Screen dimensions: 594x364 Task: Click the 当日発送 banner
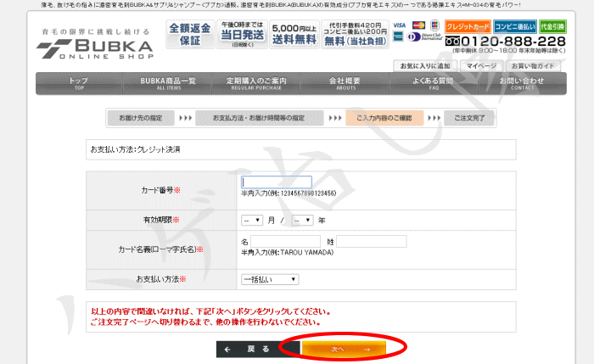pos(242,35)
